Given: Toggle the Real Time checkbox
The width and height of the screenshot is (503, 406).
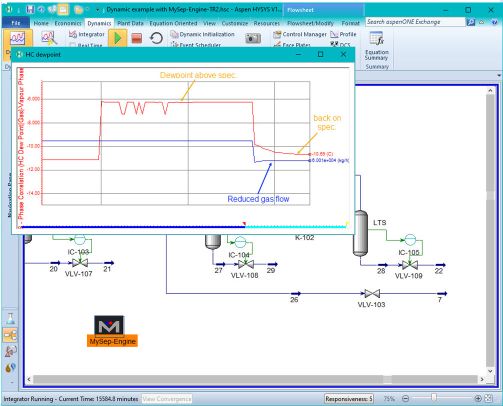Looking at the screenshot, I should coord(72,45).
